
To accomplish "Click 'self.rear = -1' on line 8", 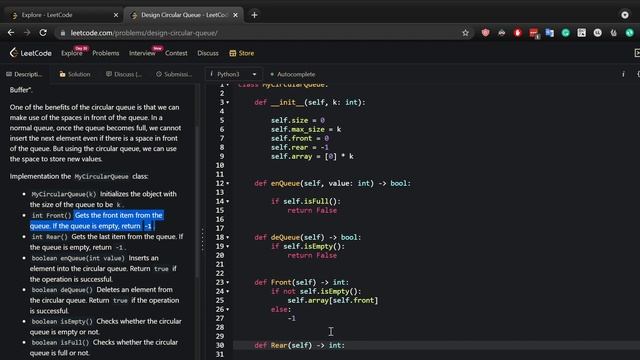I will pos(300,147).
